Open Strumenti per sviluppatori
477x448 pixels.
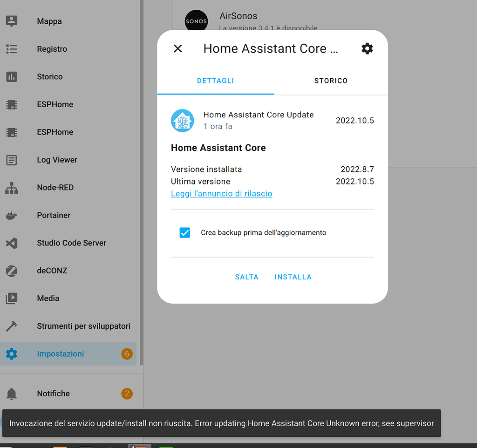tap(83, 326)
